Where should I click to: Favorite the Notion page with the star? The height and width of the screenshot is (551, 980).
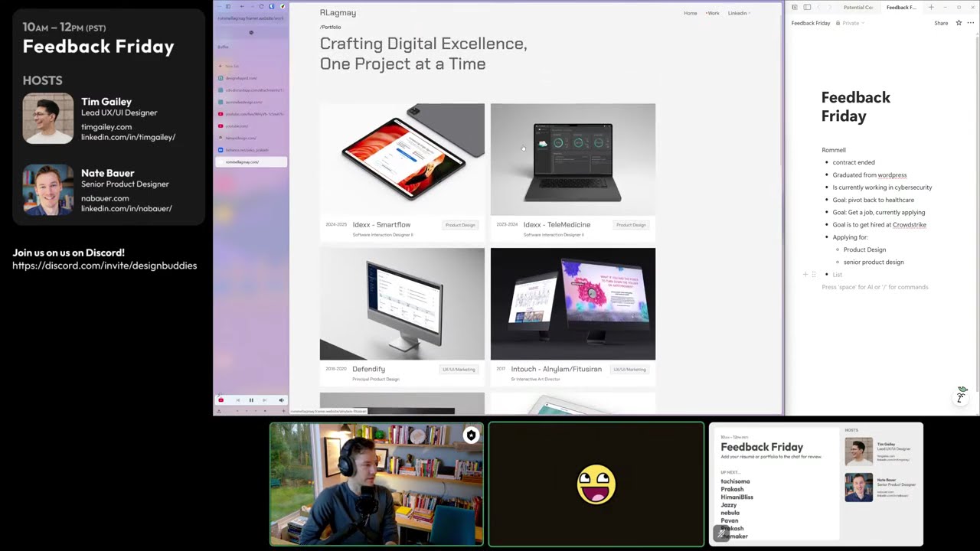[959, 23]
